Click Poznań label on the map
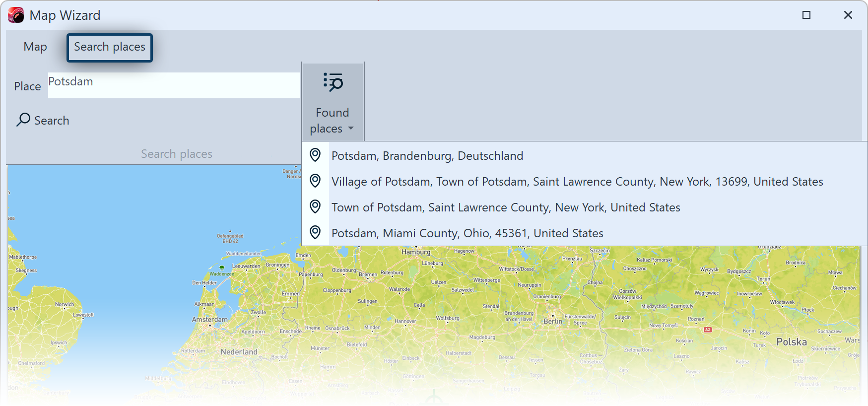The width and height of the screenshot is (868, 406). (696, 319)
